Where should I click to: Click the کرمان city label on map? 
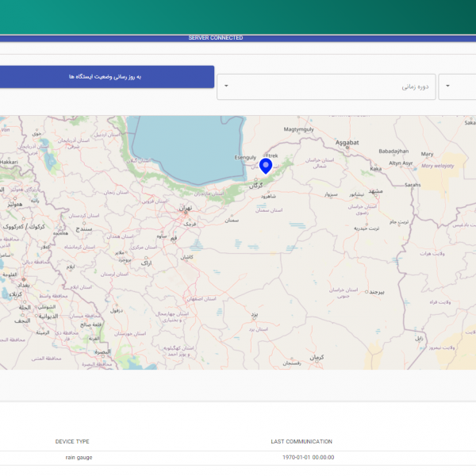point(317,359)
